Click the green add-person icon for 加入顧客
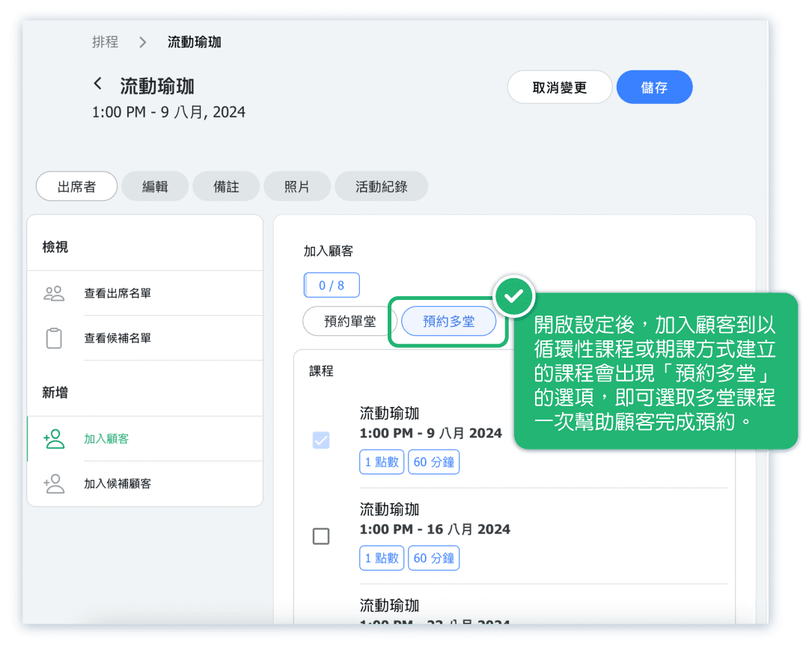 click(55, 439)
